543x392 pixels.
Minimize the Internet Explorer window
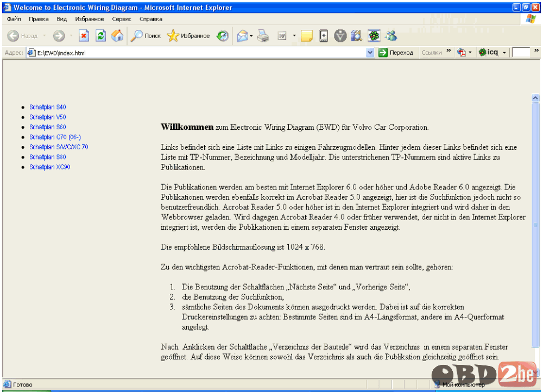click(516, 7)
